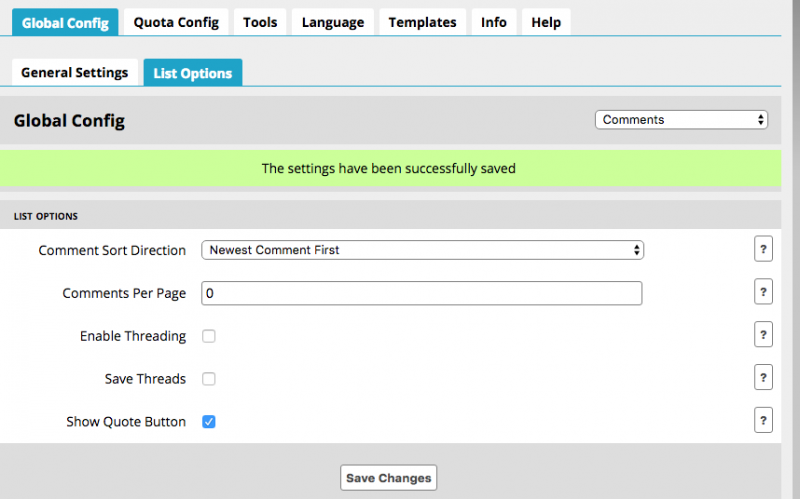Switch to the Quota Config tab

(177, 22)
